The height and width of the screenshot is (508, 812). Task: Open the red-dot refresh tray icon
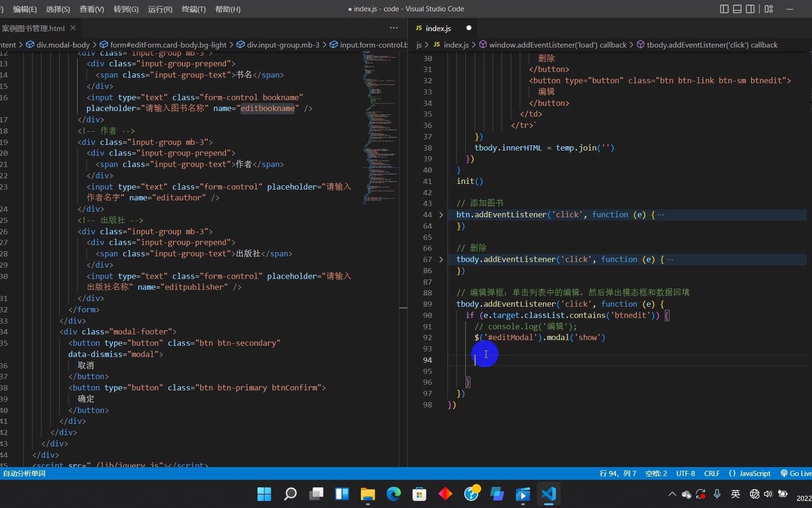tap(701, 494)
